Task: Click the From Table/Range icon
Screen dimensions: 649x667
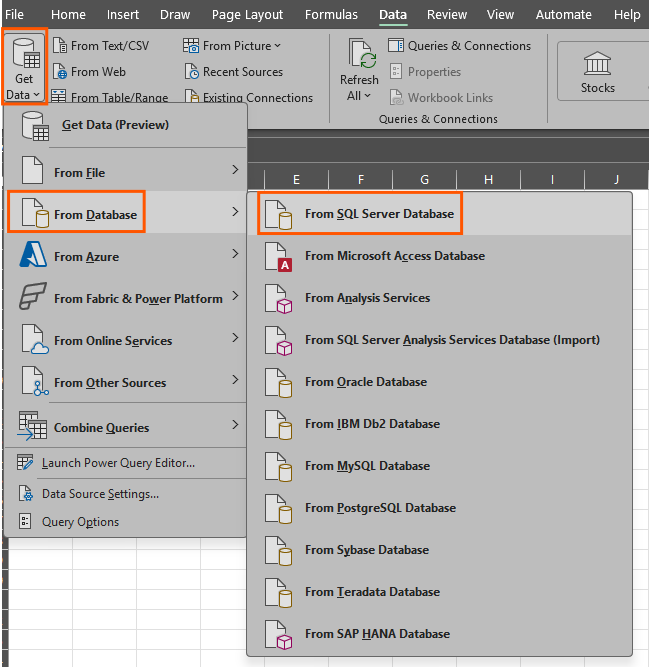Action: (59, 97)
